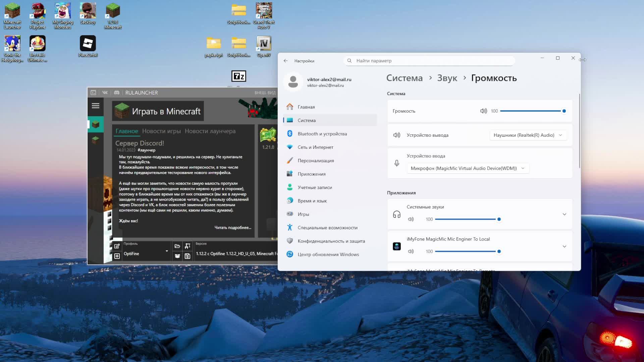Image resolution: width=644 pixels, height=362 pixels.
Task: Open the 7z desktop shortcut
Action: point(238,76)
